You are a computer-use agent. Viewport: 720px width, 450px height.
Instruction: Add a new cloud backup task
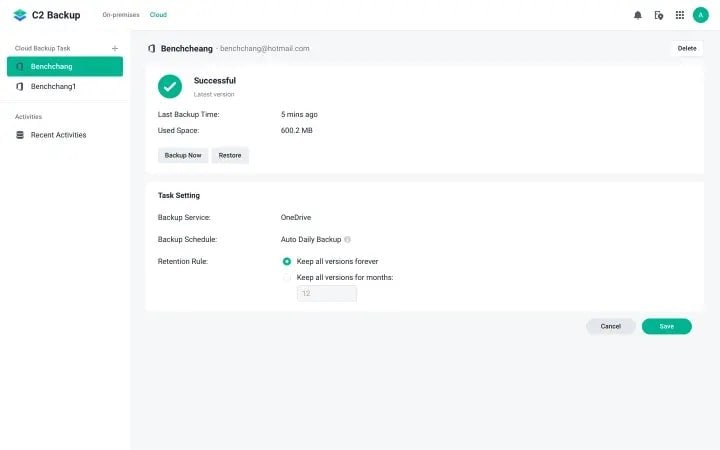(x=115, y=48)
